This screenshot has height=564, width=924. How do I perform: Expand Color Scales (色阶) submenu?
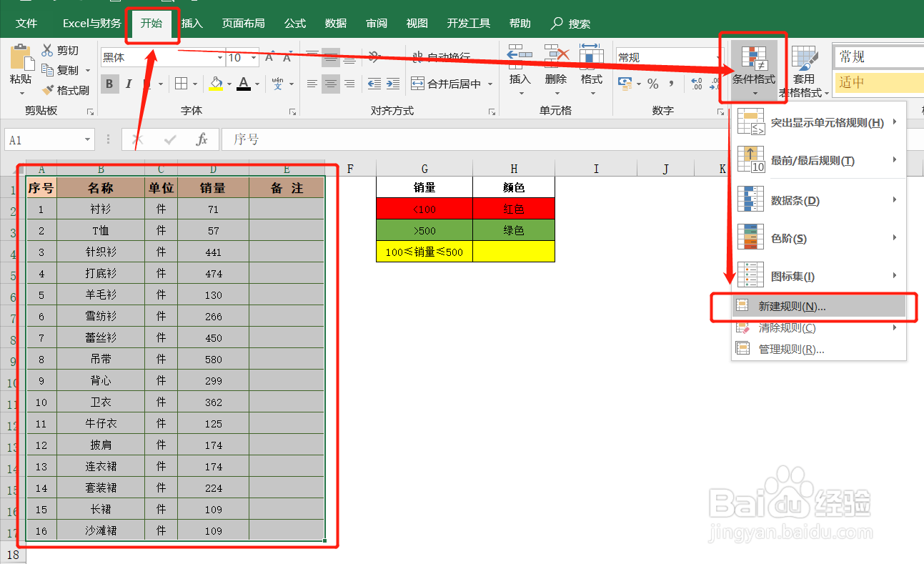pos(818,238)
